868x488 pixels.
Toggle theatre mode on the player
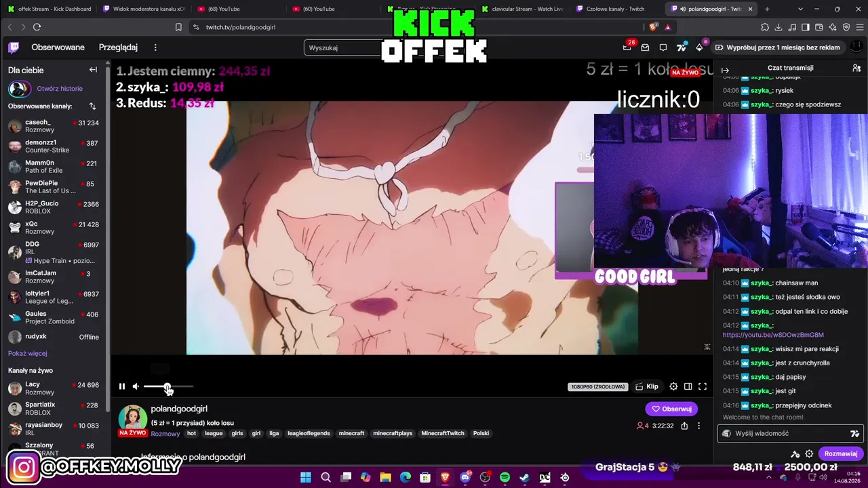[688, 386]
